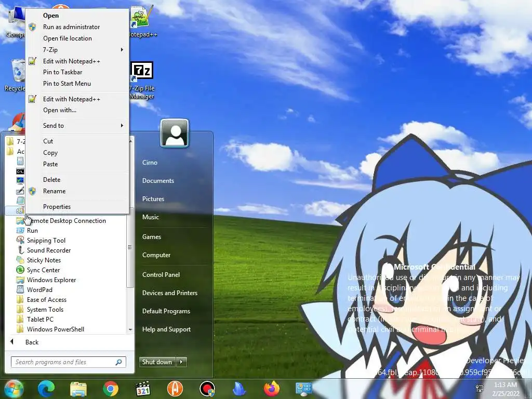Open Help and Support link

(x=167, y=329)
